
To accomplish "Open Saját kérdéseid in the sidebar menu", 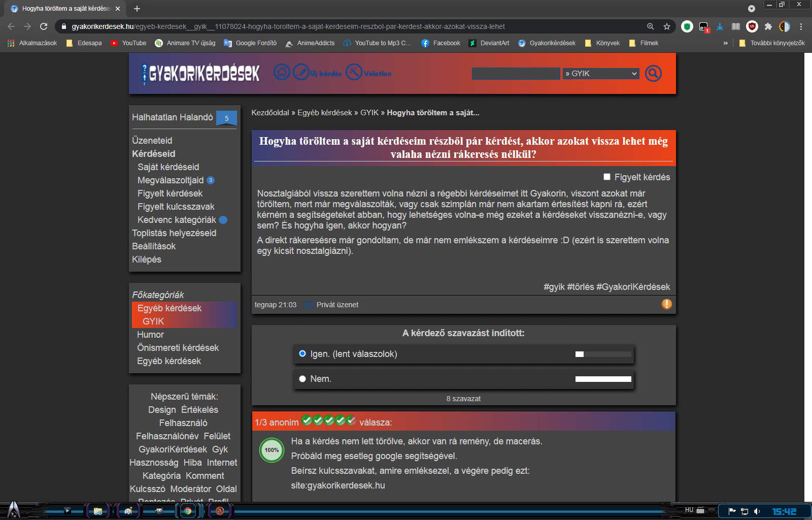I will coord(168,167).
